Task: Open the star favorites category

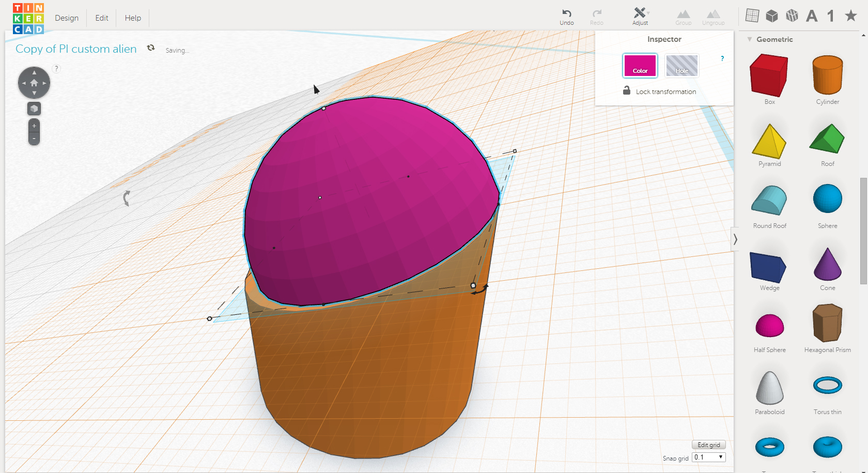Action: pos(851,16)
